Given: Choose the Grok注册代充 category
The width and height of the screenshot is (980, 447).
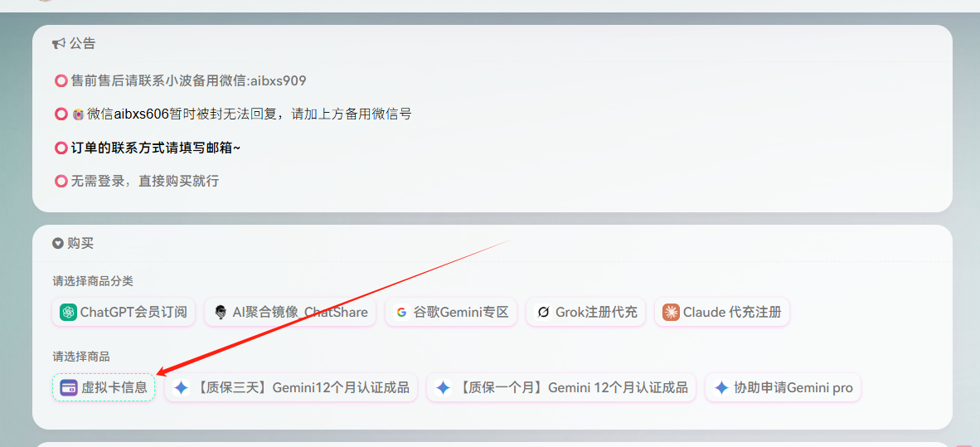Looking at the screenshot, I should point(585,312).
